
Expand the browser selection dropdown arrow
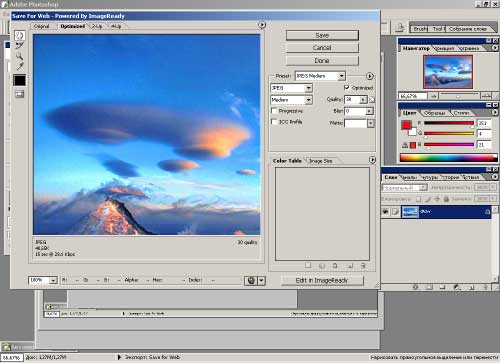262,280
